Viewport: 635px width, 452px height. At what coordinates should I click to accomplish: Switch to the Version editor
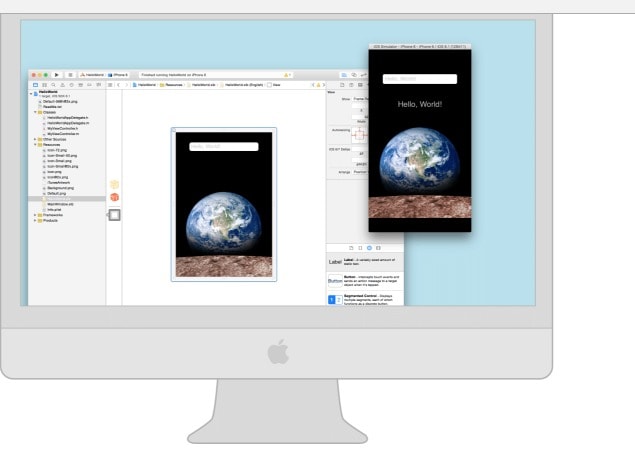pos(364,75)
